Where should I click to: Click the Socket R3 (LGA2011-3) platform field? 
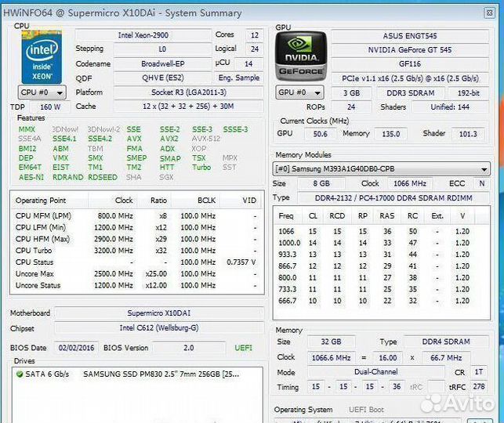[x=189, y=92]
